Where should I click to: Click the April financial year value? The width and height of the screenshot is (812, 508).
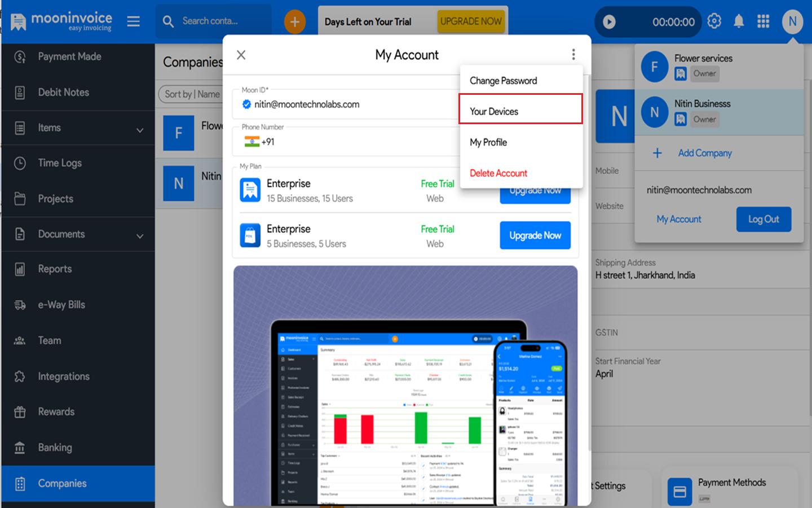(604, 374)
